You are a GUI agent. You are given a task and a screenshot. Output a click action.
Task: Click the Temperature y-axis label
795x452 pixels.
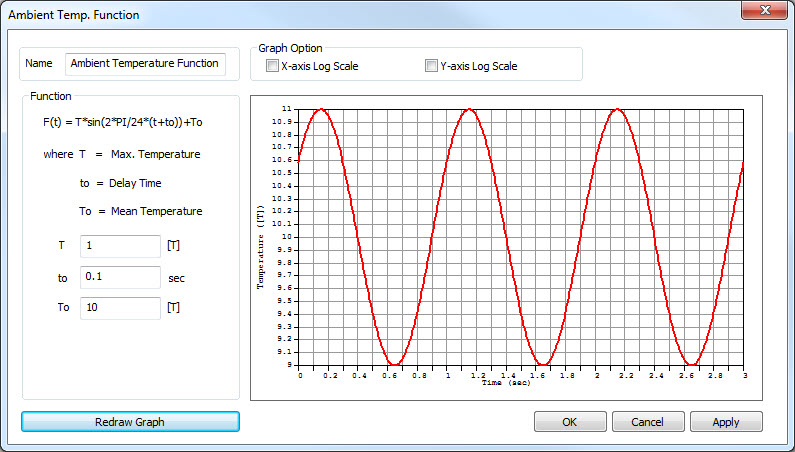point(259,238)
